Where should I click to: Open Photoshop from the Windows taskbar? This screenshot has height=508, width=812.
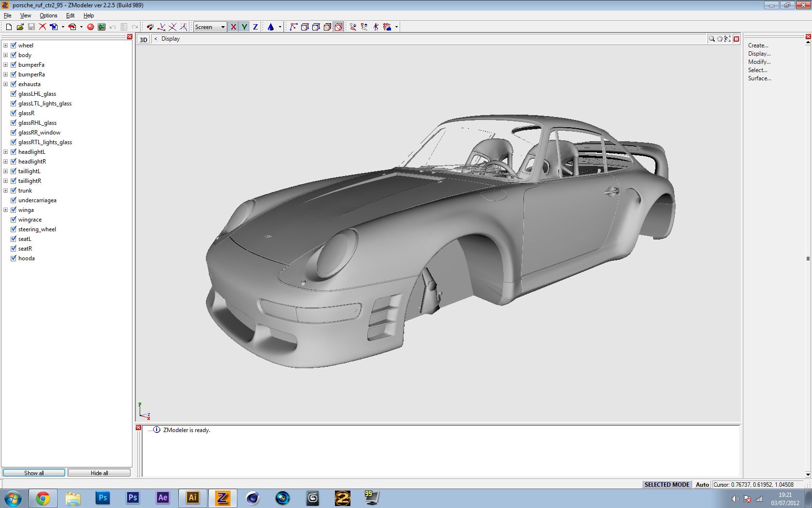(x=102, y=498)
